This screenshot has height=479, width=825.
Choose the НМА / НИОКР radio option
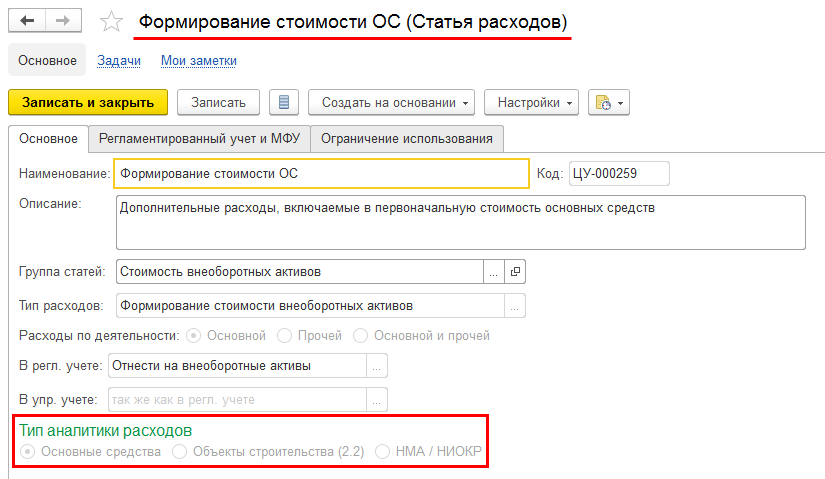pos(382,452)
